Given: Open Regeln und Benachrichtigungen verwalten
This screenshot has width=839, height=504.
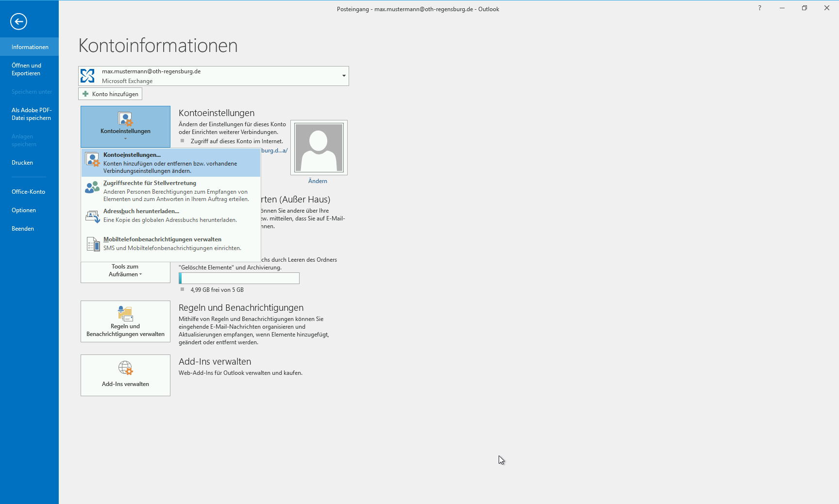Looking at the screenshot, I should [x=125, y=321].
